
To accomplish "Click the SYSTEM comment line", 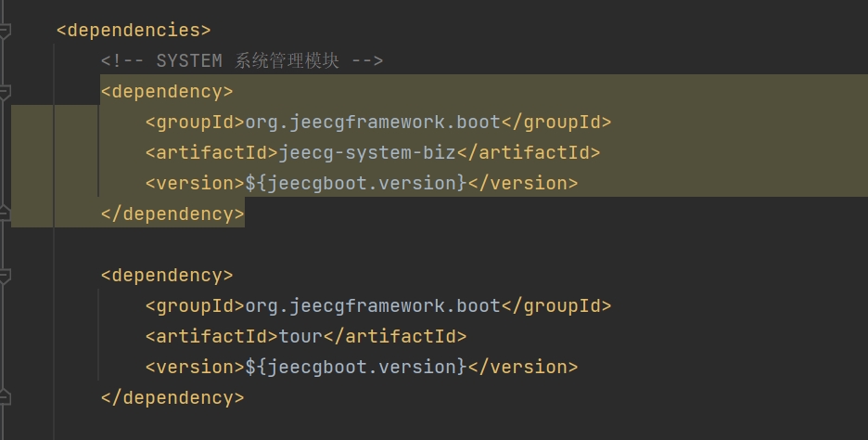I will (241, 61).
